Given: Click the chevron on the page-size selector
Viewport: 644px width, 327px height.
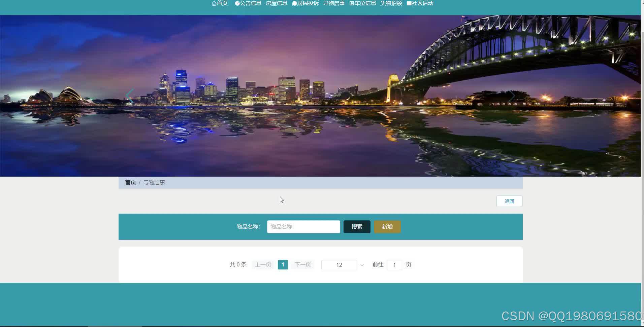Looking at the screenshot, I should 361,265.
